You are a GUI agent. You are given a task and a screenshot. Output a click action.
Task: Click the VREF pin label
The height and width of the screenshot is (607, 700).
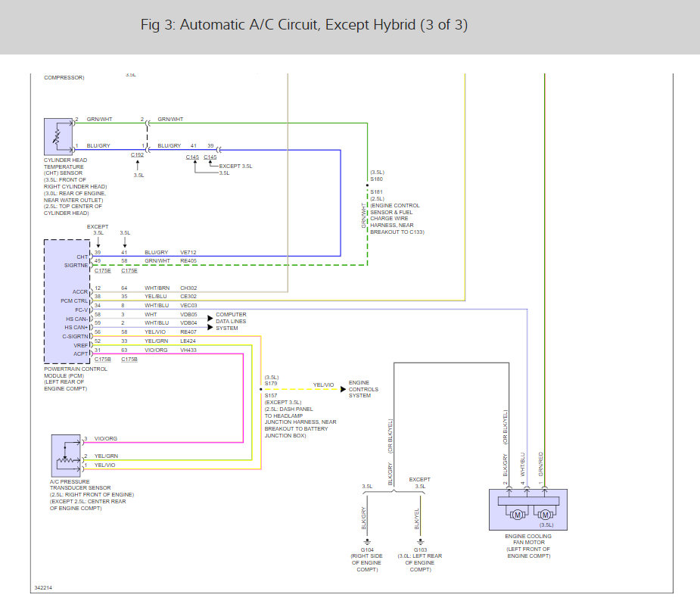click(x=81, y=345)
